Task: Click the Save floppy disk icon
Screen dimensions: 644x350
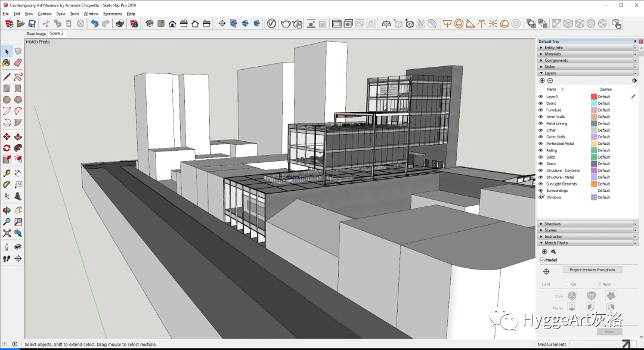Action: (32, 24)
